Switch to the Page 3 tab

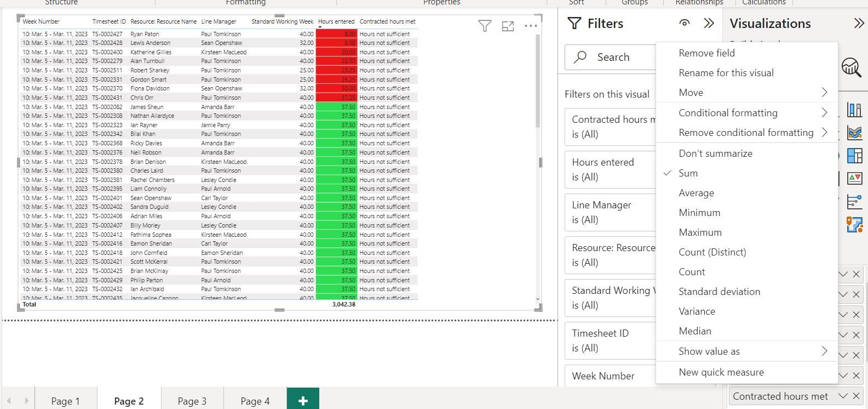click(x=192, y=401)
